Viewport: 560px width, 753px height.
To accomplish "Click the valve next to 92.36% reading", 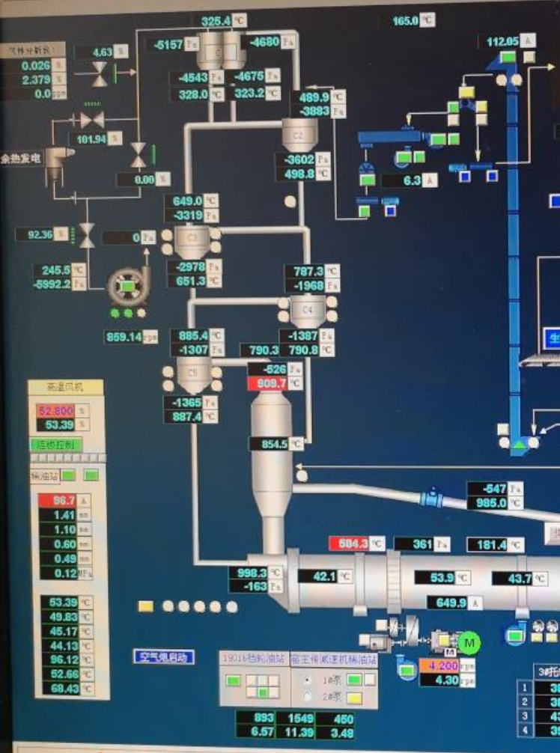I will click(87, 234).
